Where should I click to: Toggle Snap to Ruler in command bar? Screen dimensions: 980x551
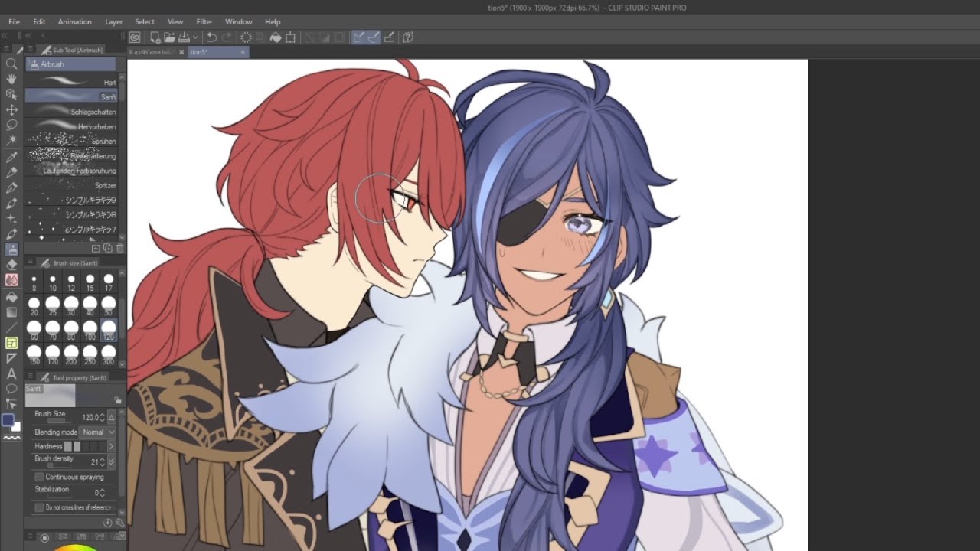(358, 37)
